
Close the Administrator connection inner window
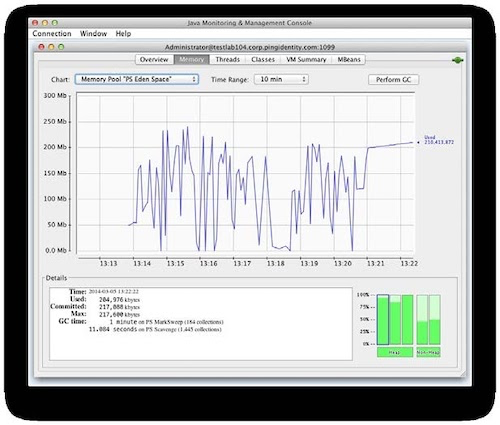tap(41, 47)
